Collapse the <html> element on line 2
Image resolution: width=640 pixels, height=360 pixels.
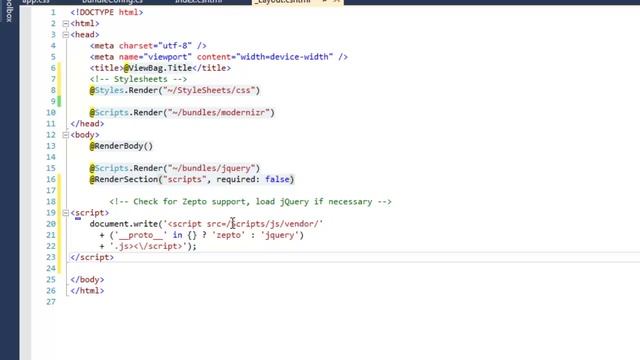coord(66,24)
